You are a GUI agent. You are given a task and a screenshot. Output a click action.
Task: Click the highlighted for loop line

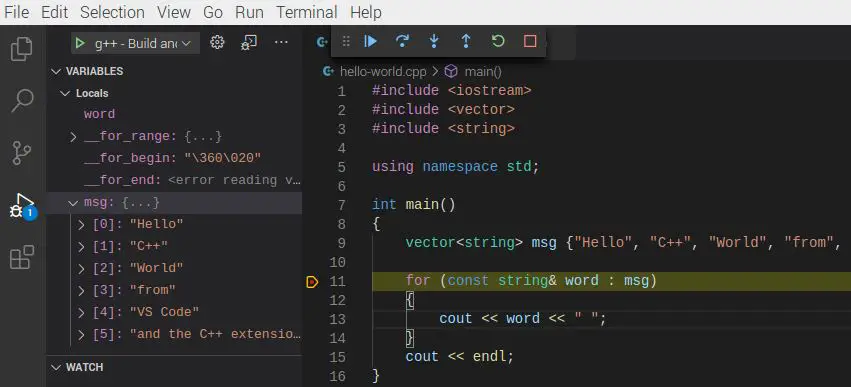point(611,281)
